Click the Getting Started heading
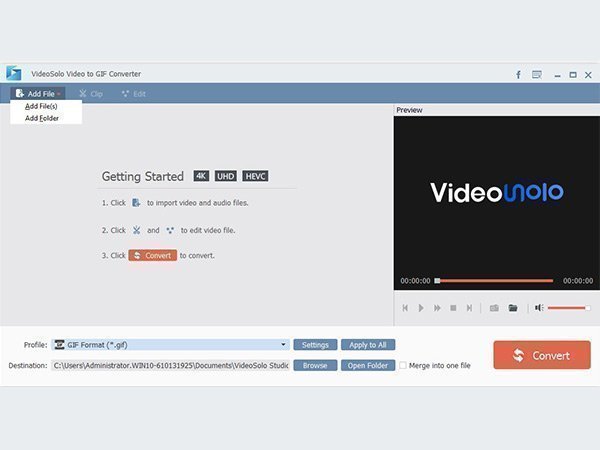 point(143,176)
